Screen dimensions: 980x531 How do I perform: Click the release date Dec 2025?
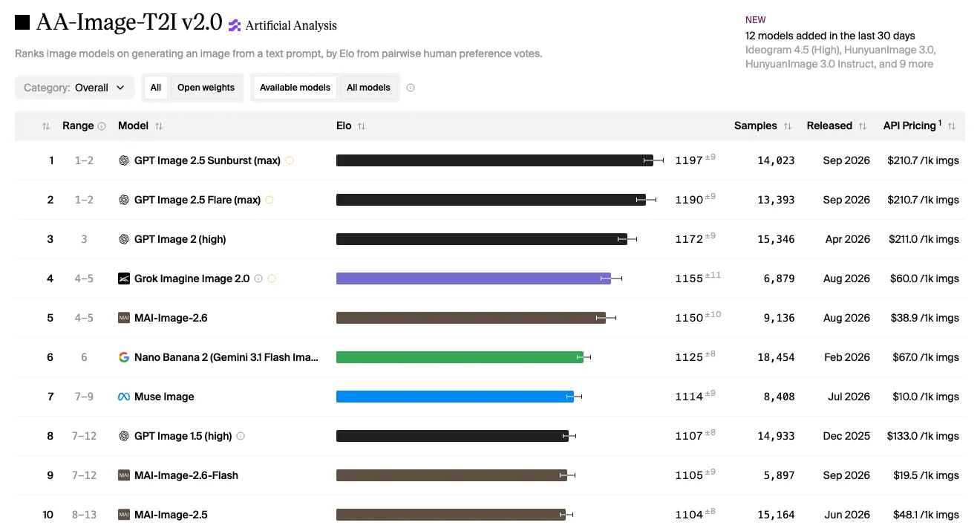(846, 436)
